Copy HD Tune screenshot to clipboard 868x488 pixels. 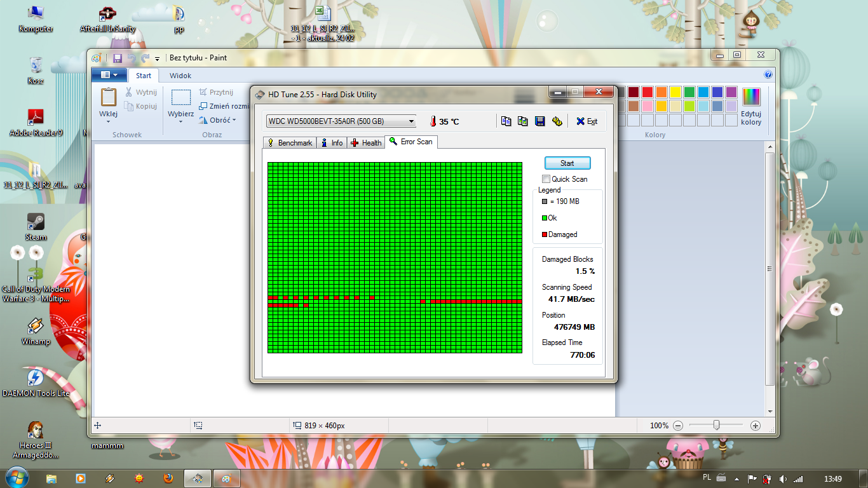pyautogui.click(x=523, y=121)
